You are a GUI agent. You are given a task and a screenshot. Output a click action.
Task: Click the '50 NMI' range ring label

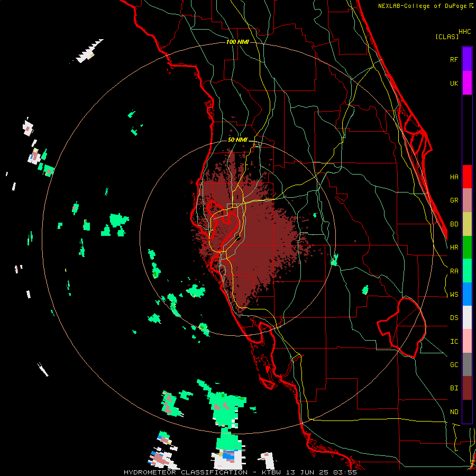(237, 140)
